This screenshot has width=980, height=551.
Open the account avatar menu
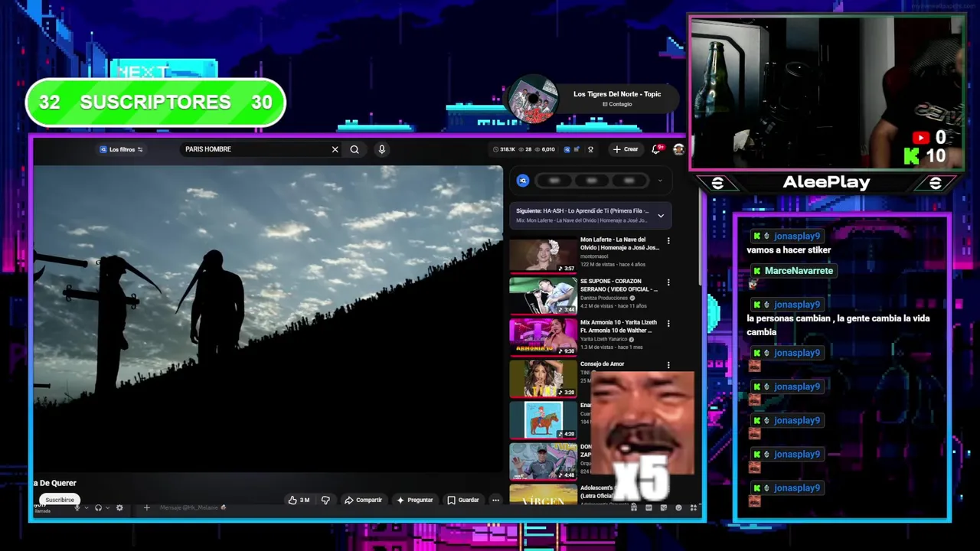point(678,149)
